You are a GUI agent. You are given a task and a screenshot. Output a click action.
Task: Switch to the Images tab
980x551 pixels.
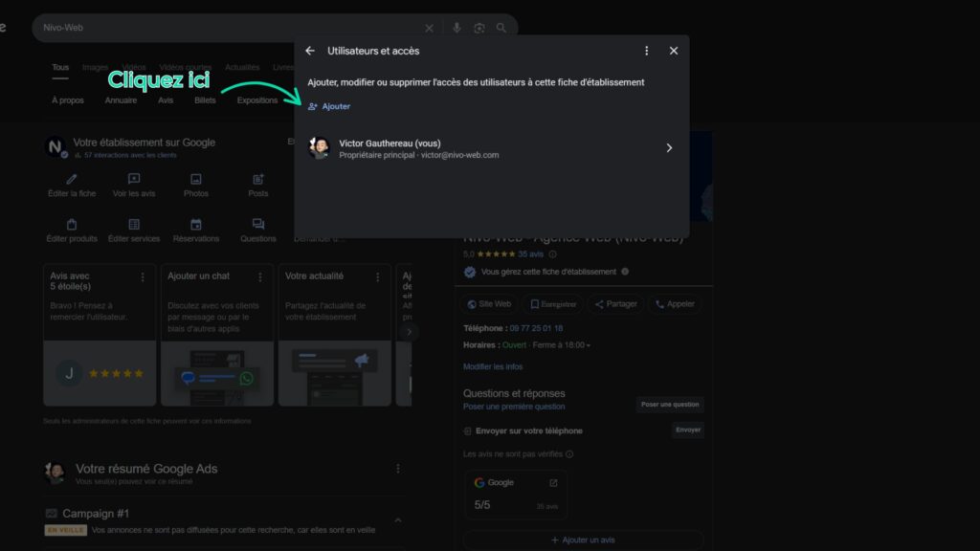pyautogui.click(x=95, y=68)
